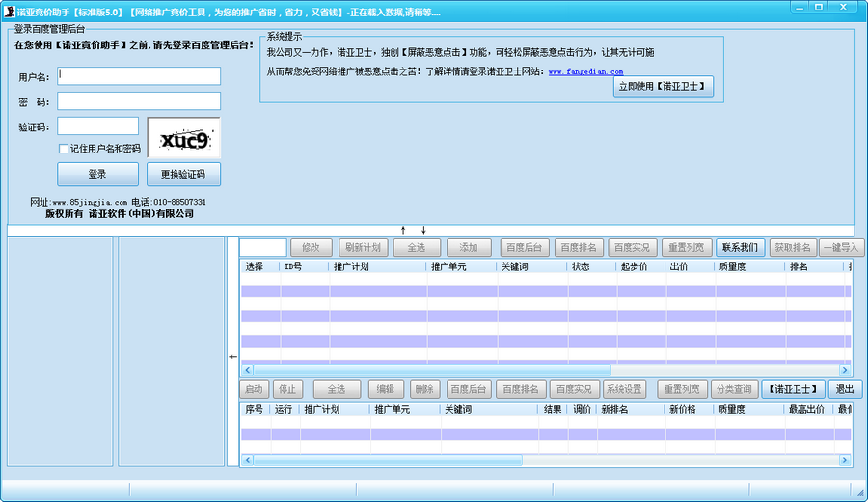Focus the 验证码 input box
Viewport: 868px width, 502px height.
pos(98,125)
